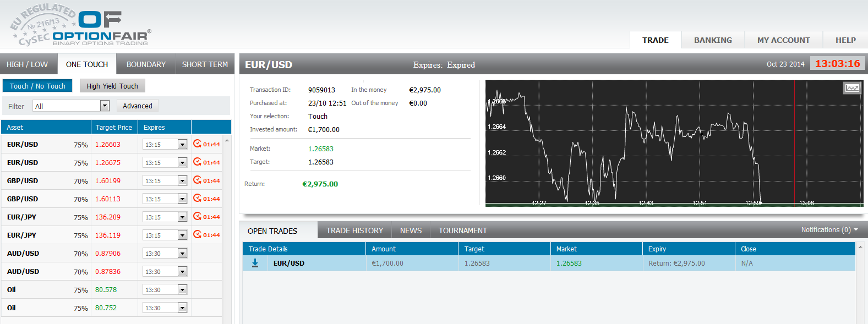Expand expiry dropdown for AUD/USD 0.87906
868x324 pixels.
tap(182, 254)
